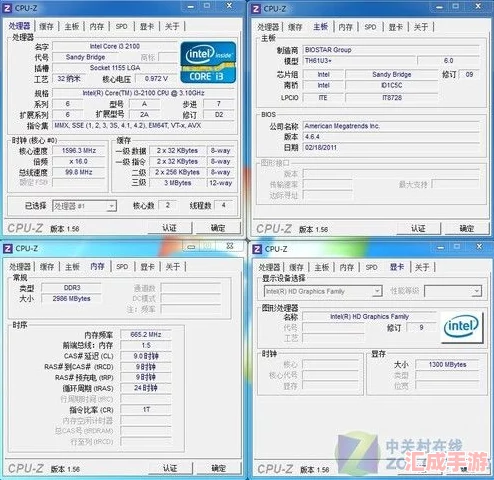
Task: Click CPU-Z title icon of processor window
Action: click(x=7, y=9)
